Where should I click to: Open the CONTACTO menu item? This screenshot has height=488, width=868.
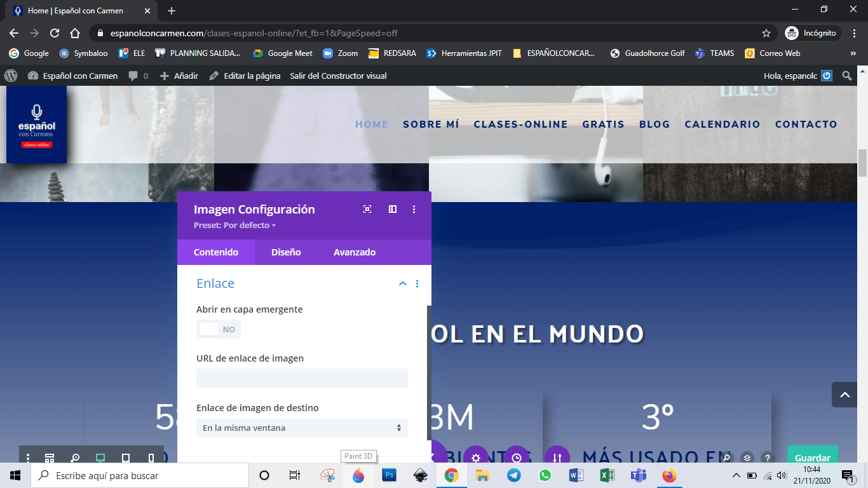tap(806, 125)
